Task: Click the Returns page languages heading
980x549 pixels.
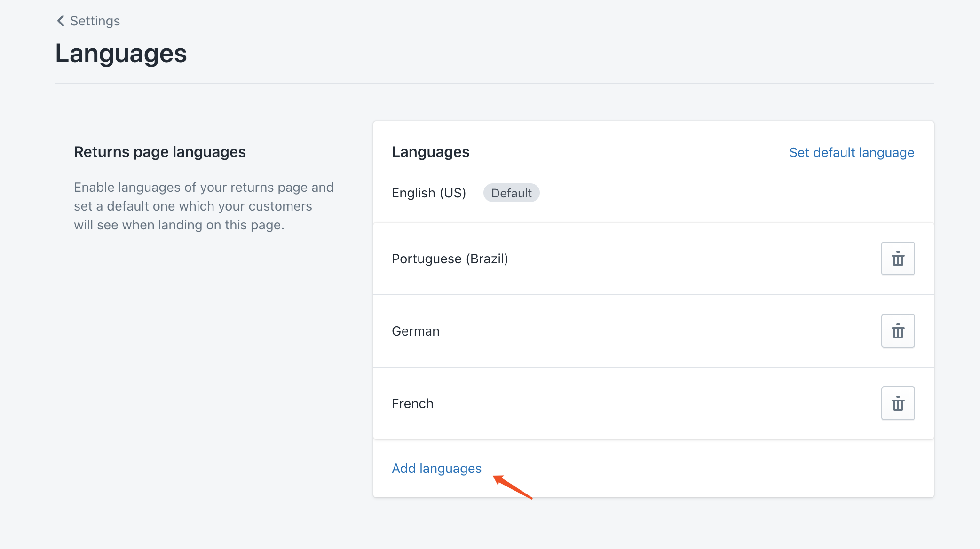Action: (x=159, y=152)
